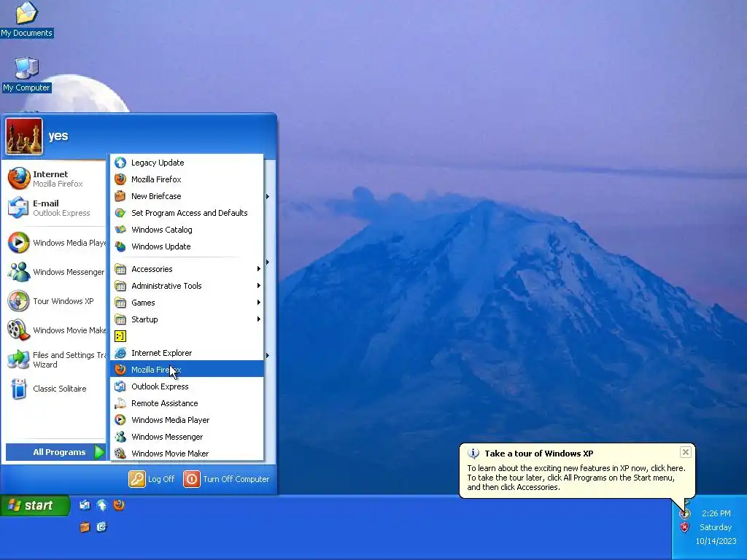
Task: Expand the Accessories submenu arrow
Action: point(259,269)
